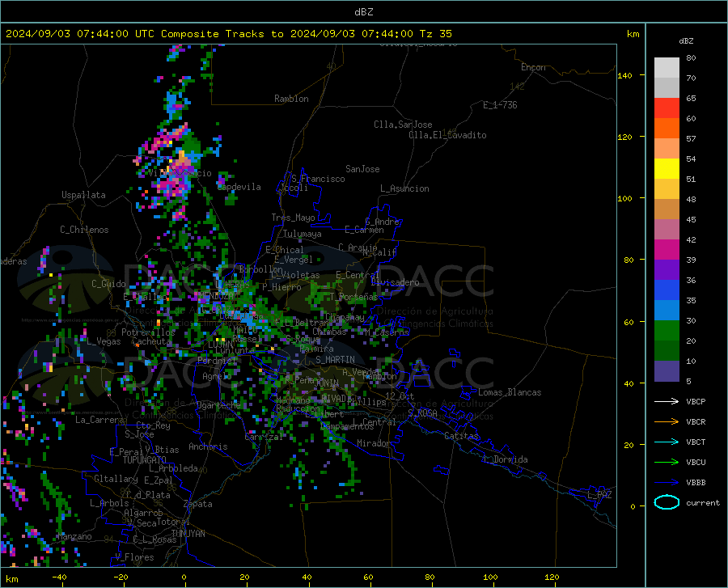
Task: Click the 'Potrerillos' map label
Action: (148, 332)
